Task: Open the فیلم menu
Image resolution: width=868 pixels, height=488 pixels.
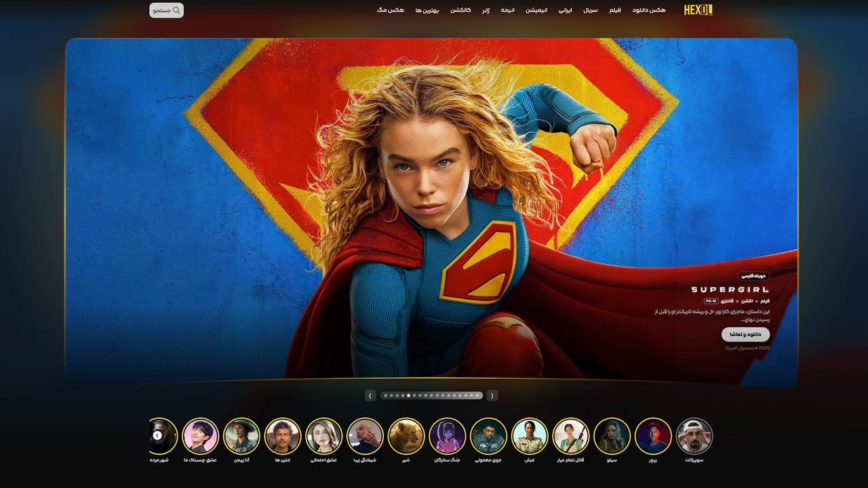Action: 615,10
